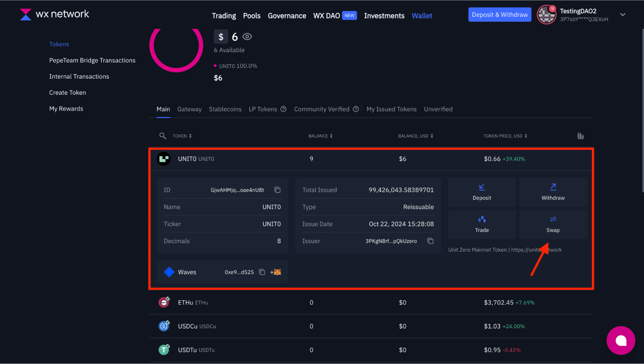This screenshot has width=644, height=364.
Task: Expand the USDCu token row
Action: [371, 326]
